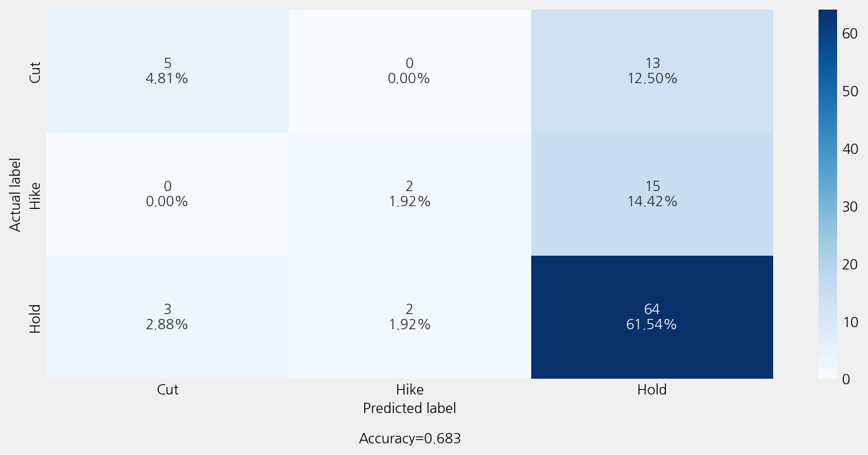Select the cell with 3 and 2.88%
Image resolution: width=868 pixels, height=455 pixels.
(168, 317)
